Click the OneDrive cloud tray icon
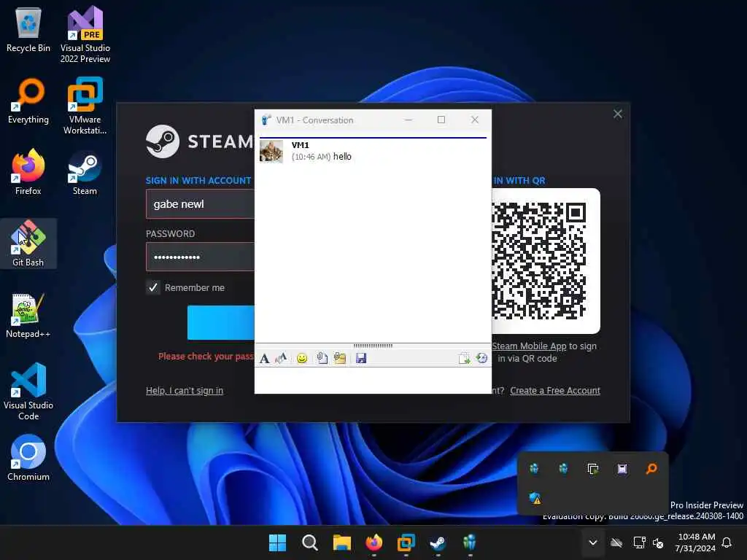This screenshot has height=560, width=747. pos(616,542)
